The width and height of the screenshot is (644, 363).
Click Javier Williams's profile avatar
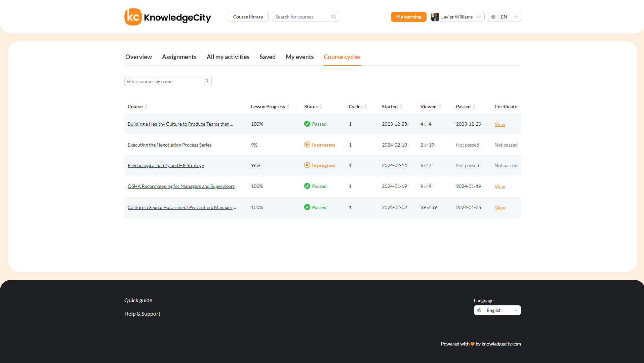[x=435, y=16]
